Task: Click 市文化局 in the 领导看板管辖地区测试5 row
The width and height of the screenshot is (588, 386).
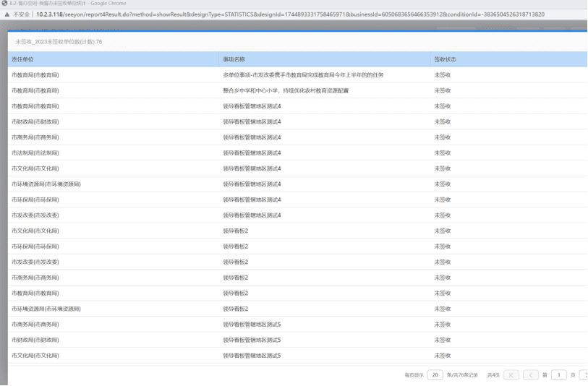Action: 35,356
